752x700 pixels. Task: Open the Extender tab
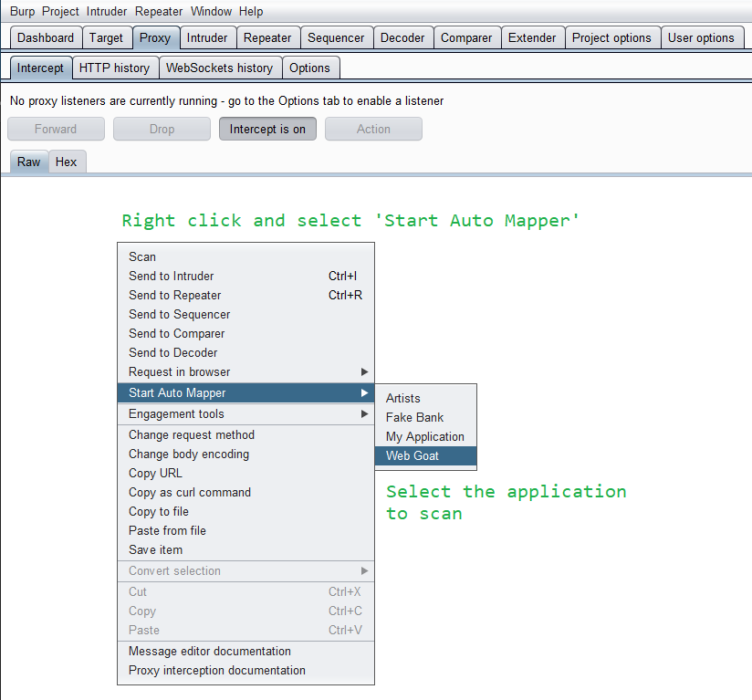pos(532,37)
